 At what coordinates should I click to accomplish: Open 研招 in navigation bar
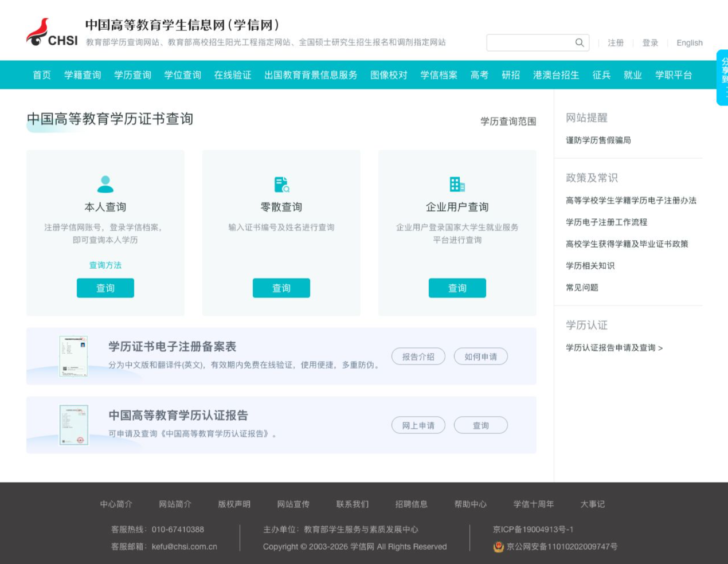[511, 75]
